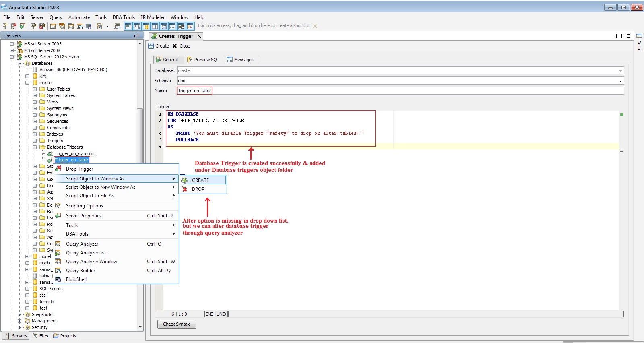Open the DBA Tools menu in menu bar
The image size is (644, 343).
pos(124,17)
